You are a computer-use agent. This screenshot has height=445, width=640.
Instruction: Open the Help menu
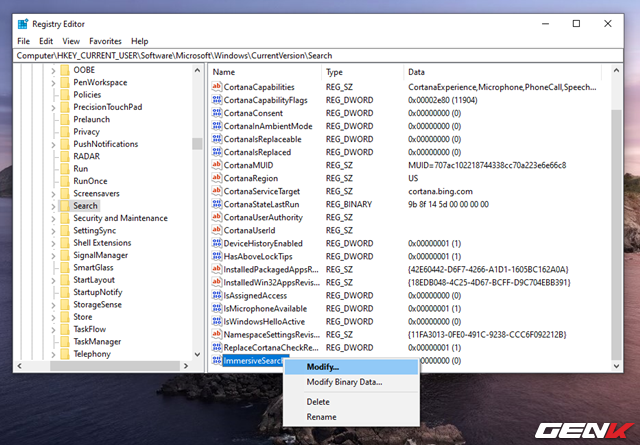point(140,41)
